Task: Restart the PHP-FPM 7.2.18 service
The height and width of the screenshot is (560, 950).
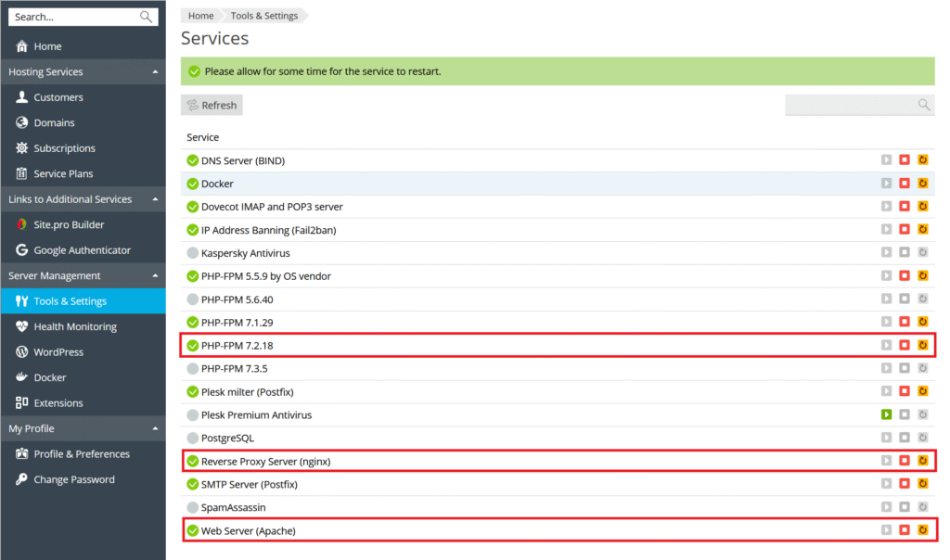Action: (x=922, y=346)
